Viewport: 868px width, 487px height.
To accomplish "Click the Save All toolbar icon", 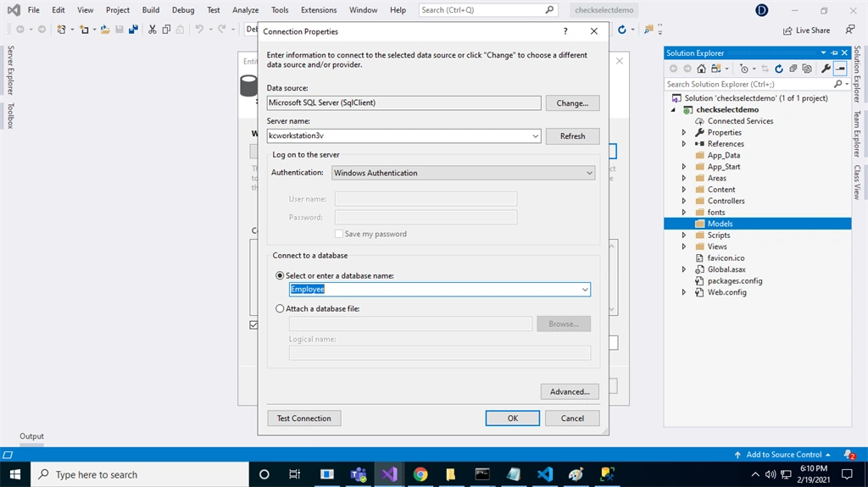I will [x=133, y=30].
